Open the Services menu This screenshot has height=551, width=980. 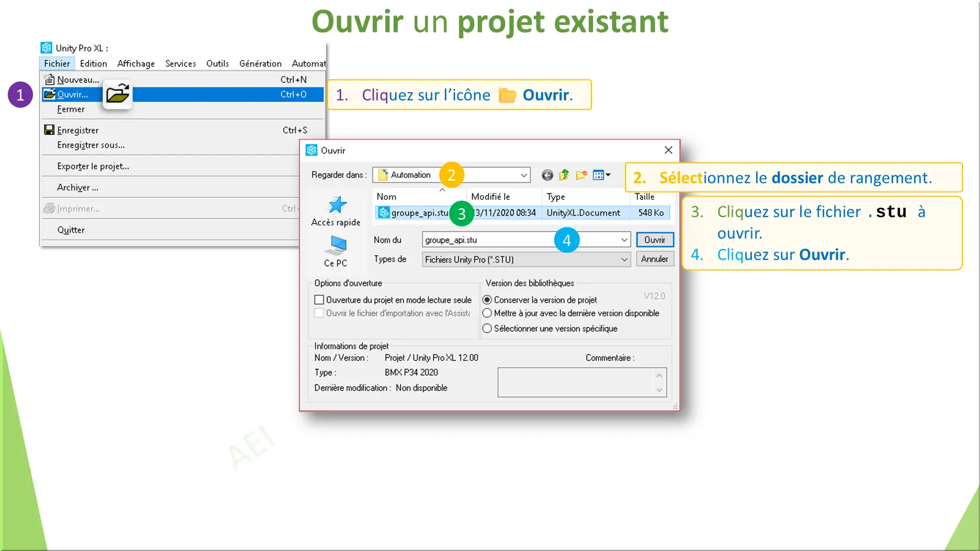[180, 63]
